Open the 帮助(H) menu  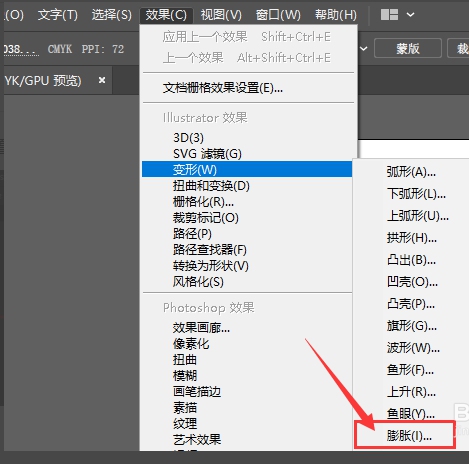tap(336, 15)
